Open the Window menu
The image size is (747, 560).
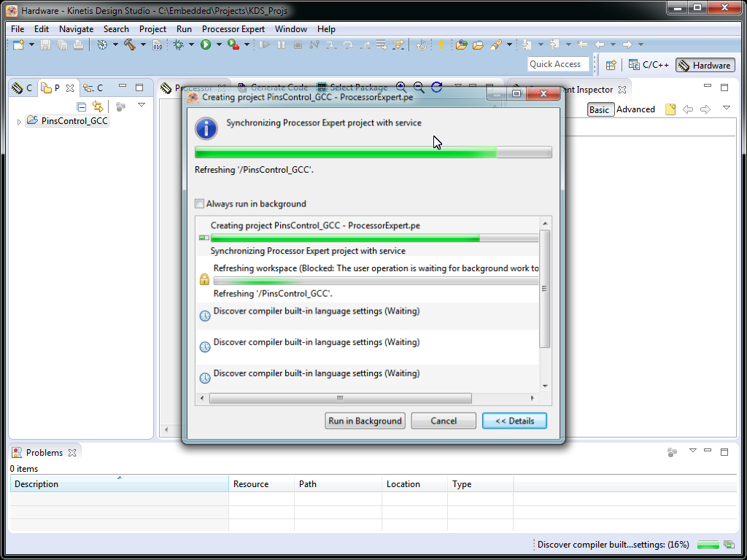coord(291,29)
